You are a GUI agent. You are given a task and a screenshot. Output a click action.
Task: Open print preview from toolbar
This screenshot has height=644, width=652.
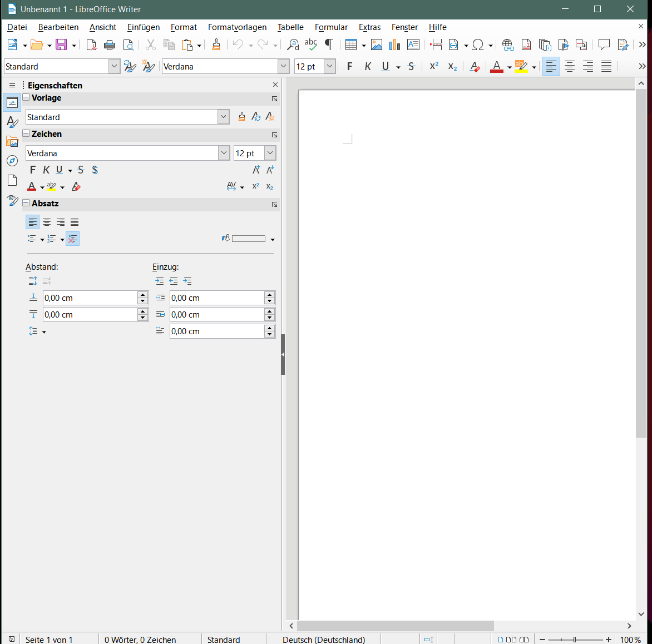pyautogui.click(x=129, y=44)
